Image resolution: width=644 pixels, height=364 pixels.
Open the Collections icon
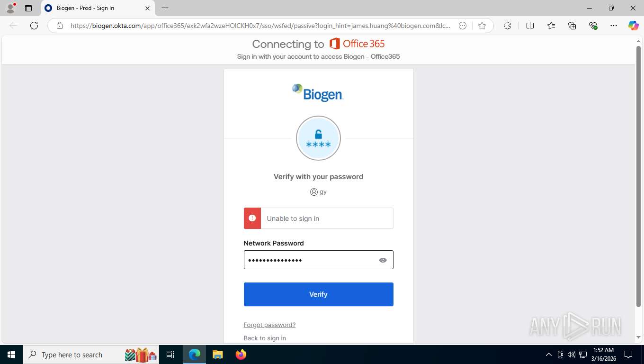click(572, 26)
